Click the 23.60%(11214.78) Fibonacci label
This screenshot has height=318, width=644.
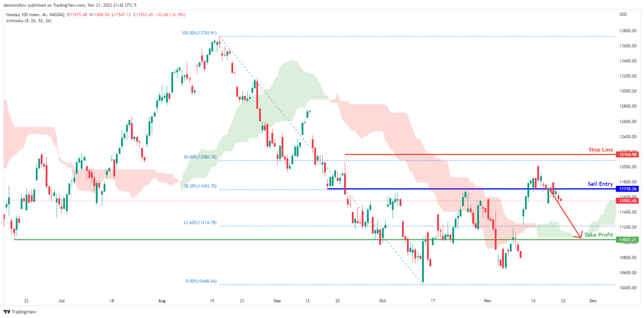coord(200,223)
